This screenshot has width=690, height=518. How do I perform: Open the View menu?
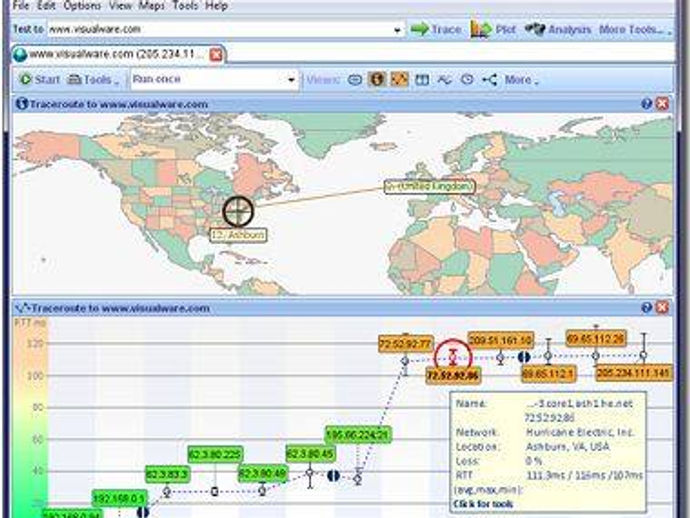[120, 6]
